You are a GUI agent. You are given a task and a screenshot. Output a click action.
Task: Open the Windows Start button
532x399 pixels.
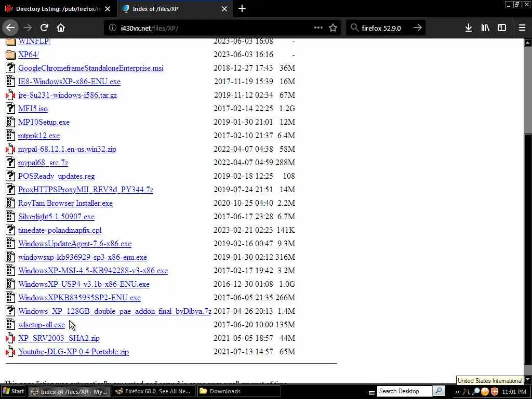tap(13, 391)
